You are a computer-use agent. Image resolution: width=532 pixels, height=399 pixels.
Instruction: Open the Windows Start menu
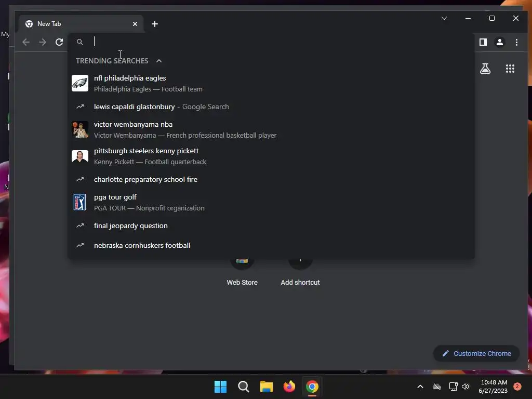[x=220, y=387]
